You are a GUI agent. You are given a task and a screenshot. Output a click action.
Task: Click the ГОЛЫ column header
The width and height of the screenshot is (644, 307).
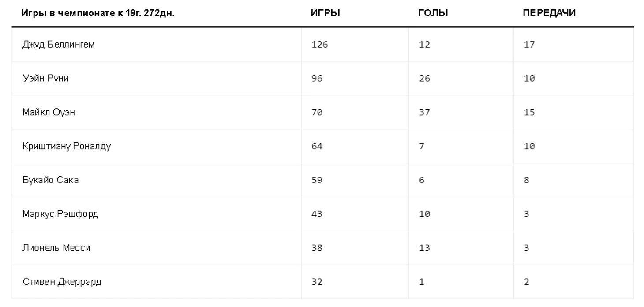point(433,13)
